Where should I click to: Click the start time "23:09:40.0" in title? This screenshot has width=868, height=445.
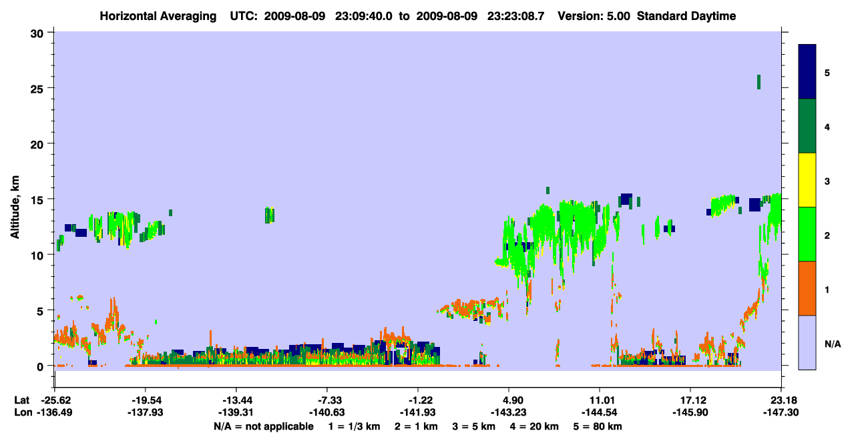tap(365, 16)
